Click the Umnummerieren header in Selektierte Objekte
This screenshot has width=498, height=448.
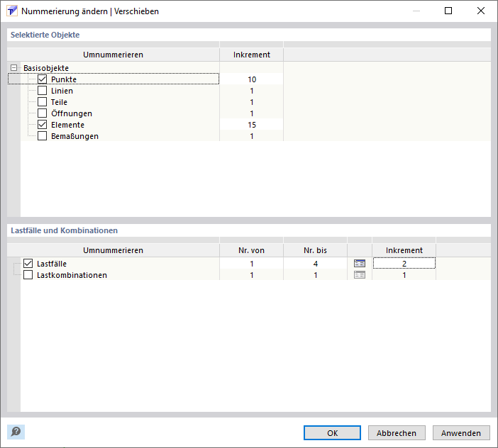(113, 55)
